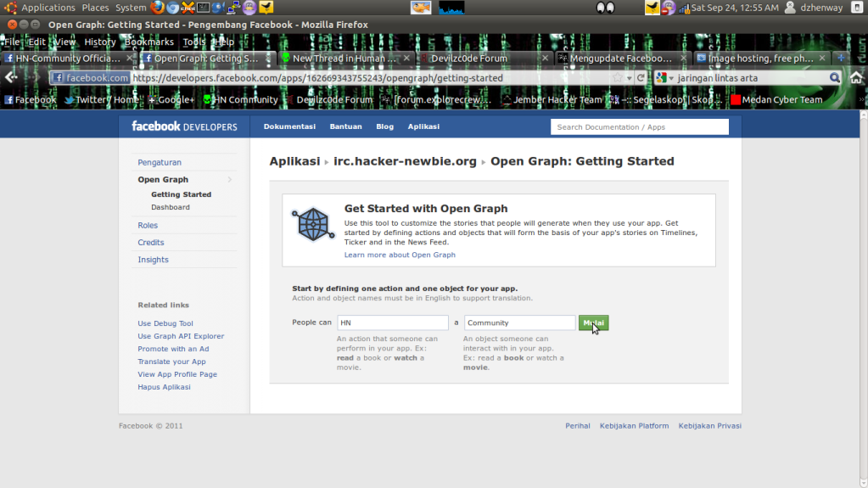Open Facebook bookmark in bookmarks toolbar
The image size is (868, 488).
click(31, 99)
